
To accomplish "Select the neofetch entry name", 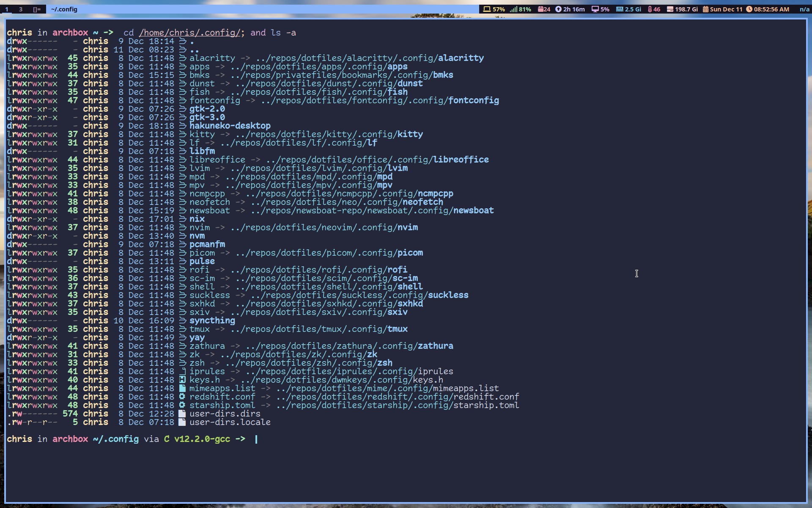I will click(210, 202).
